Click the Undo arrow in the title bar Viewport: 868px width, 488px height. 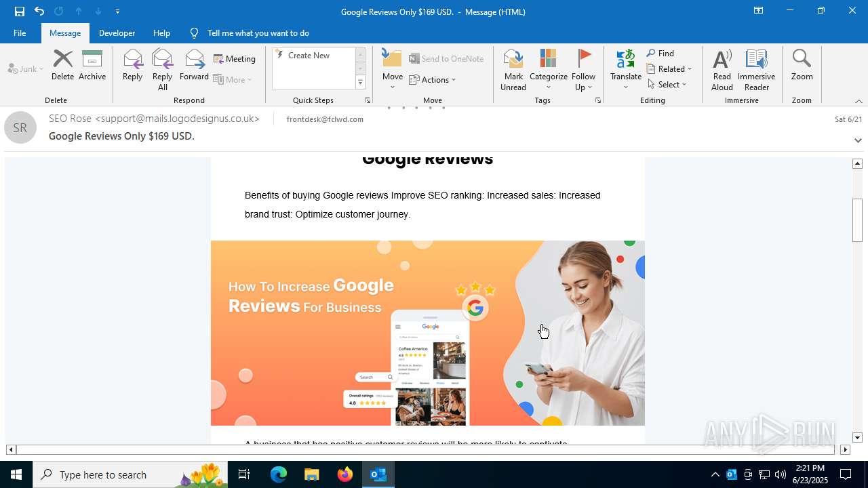click(x=39, y=11)
